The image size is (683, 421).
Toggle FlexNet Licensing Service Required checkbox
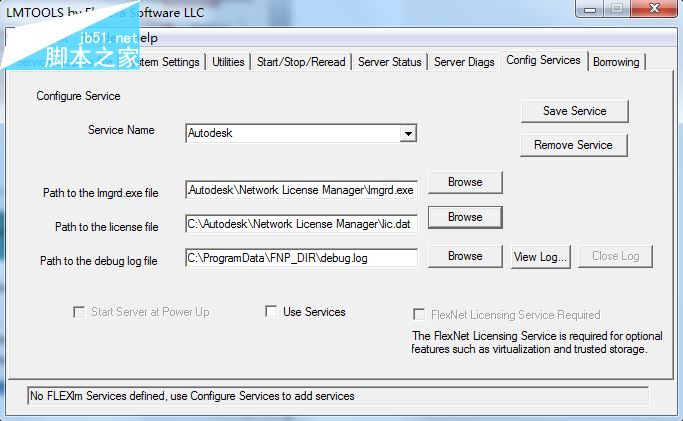420,314
